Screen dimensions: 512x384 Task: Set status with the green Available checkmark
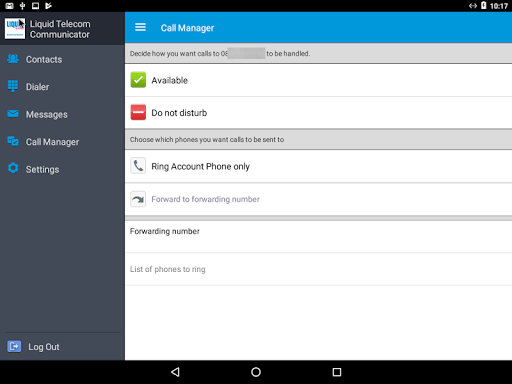(138, 80)
